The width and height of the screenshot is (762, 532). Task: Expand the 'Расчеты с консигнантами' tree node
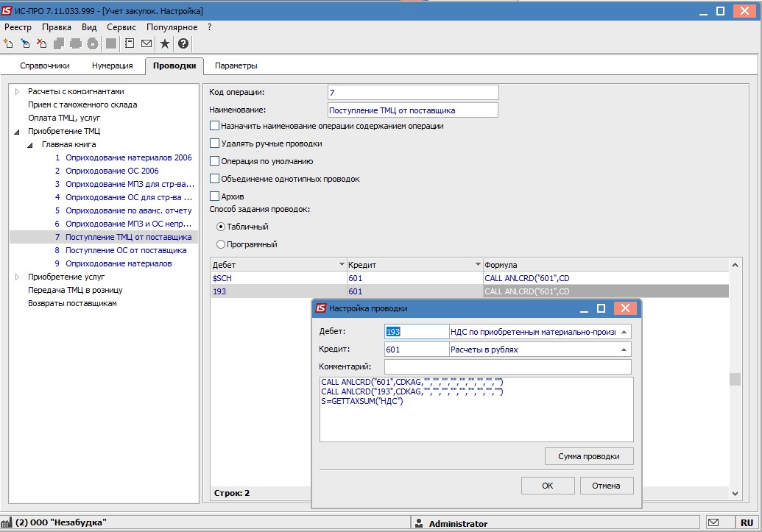tap(17, 91)
